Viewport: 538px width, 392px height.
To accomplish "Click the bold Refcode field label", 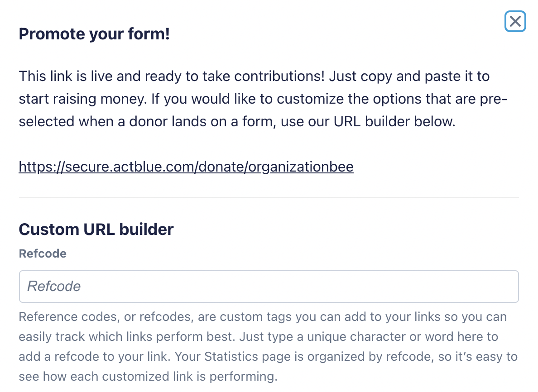I will 43,253.
